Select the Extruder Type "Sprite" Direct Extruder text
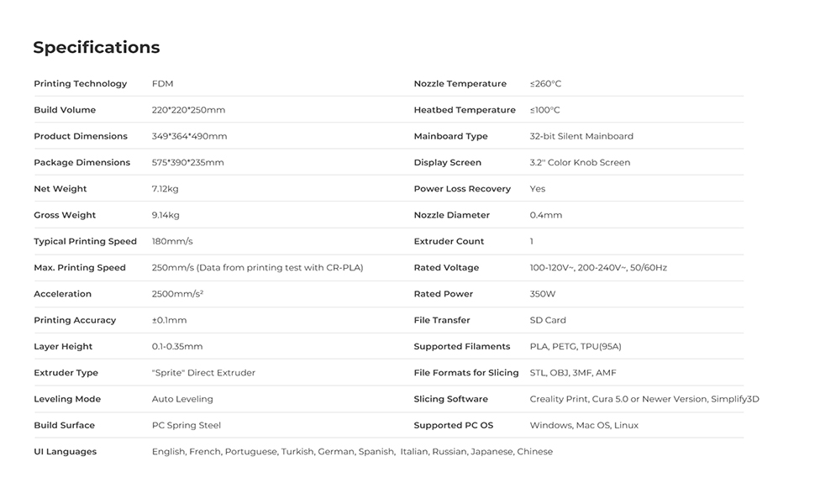Viewport: 815px width, 504px height. click(x=203, y=373)
